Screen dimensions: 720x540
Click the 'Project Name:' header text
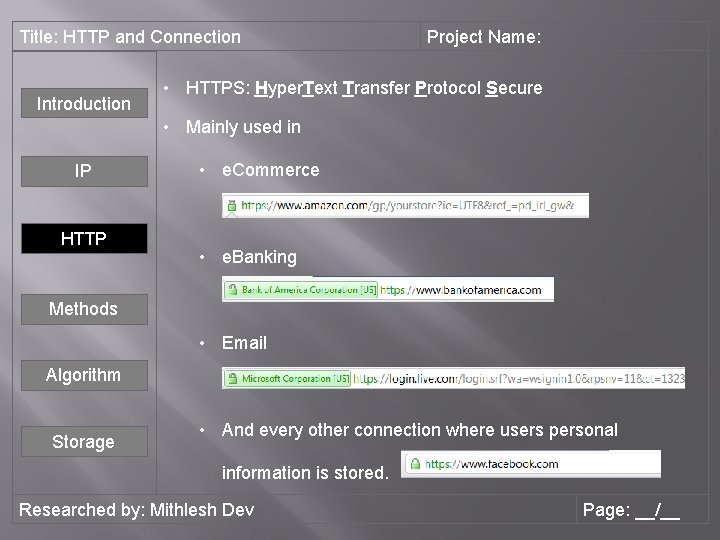coord(484,37)
